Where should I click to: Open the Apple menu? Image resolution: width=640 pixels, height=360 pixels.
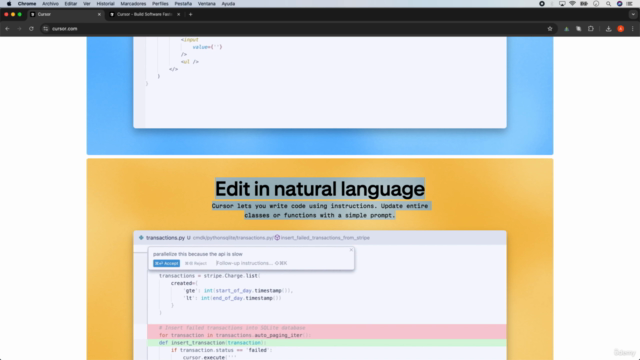(x=9, y=4)
